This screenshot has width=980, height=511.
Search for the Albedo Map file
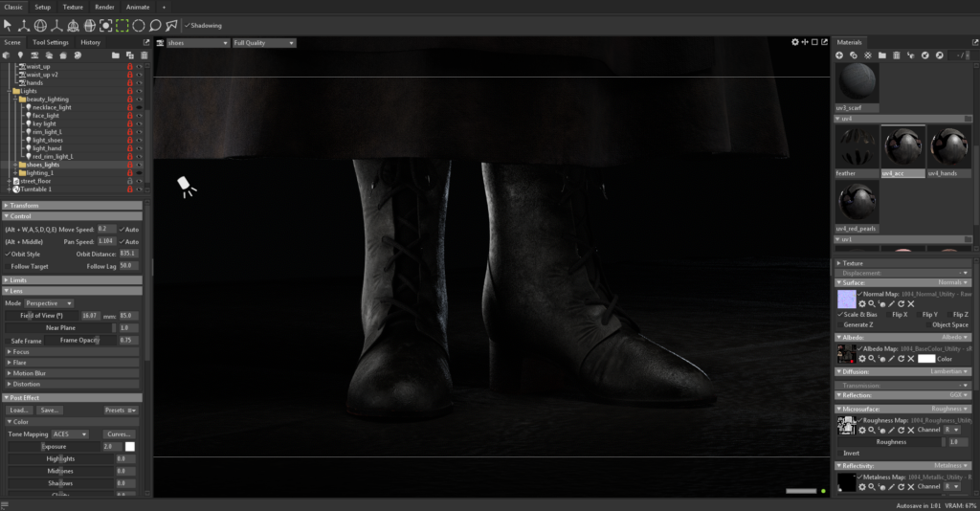(x=871, y=359)
